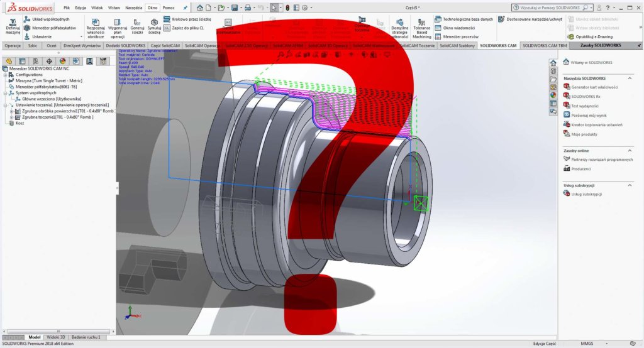Click the Print icon
The image size is (644, 348).
tap(248, 8)
